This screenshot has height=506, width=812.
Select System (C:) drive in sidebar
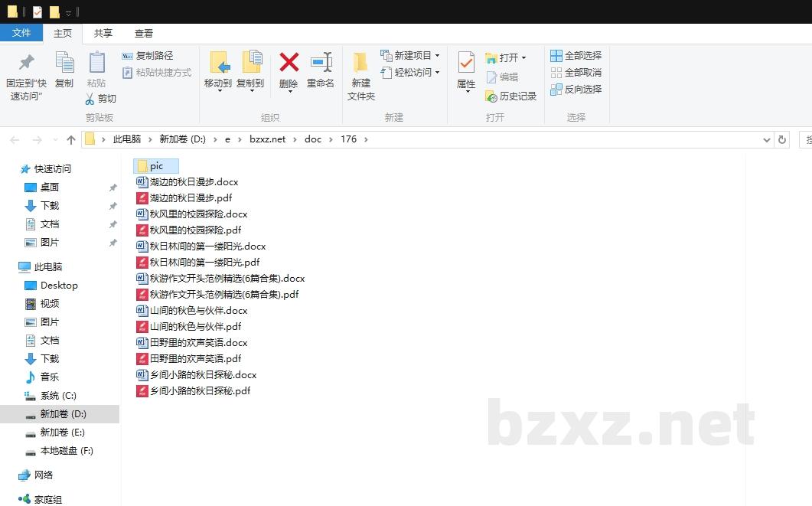(x=58, y=396)
